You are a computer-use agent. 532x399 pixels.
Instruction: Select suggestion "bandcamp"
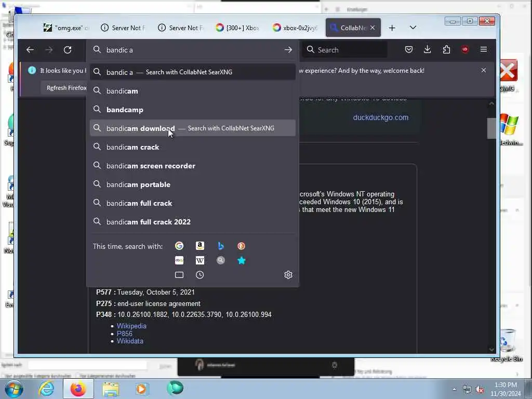point(193,110)
